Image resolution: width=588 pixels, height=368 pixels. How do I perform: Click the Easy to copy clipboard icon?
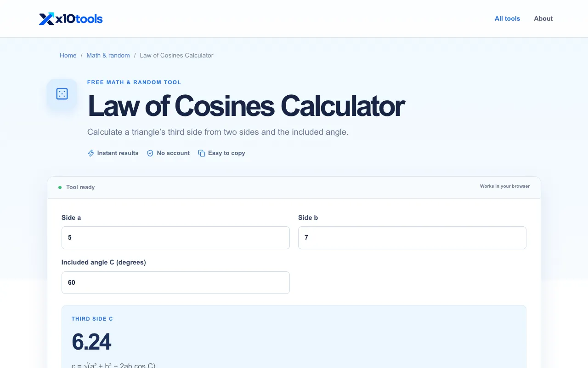(201, 153)
